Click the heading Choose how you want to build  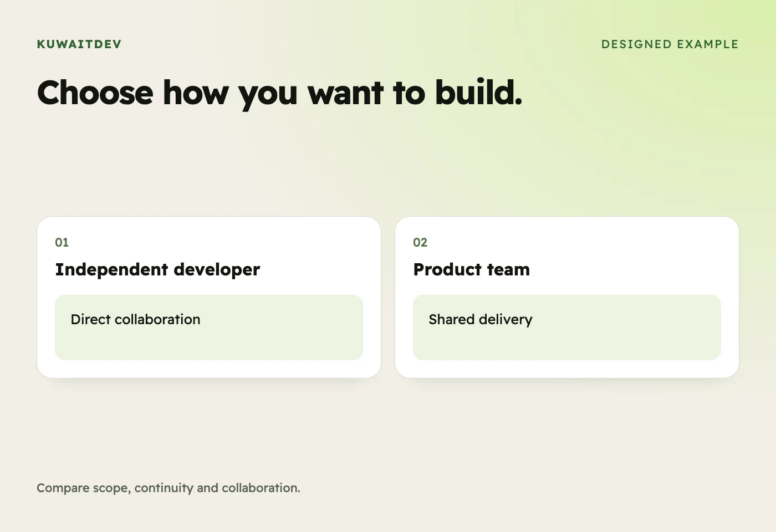point(279,93)
